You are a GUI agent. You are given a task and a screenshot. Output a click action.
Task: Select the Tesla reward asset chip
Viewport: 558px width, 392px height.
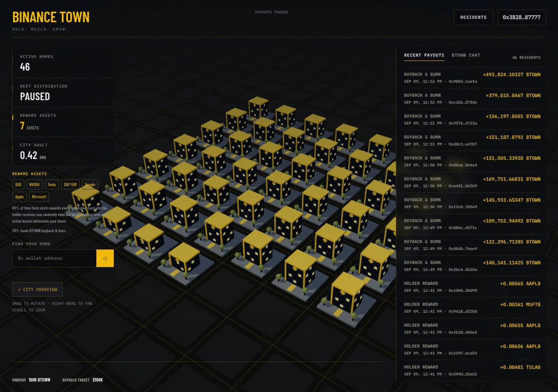pyautogui.click(x=52, y=185)
